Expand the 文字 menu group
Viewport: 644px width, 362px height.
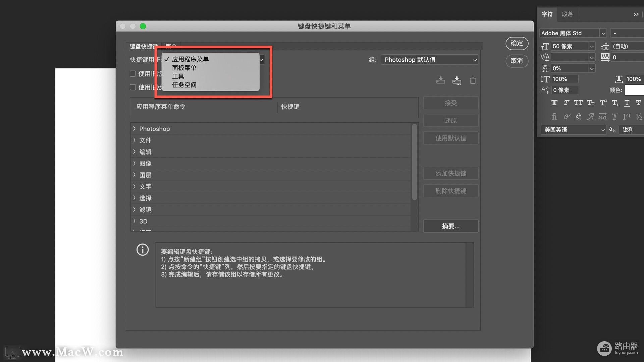coord(134,186)
